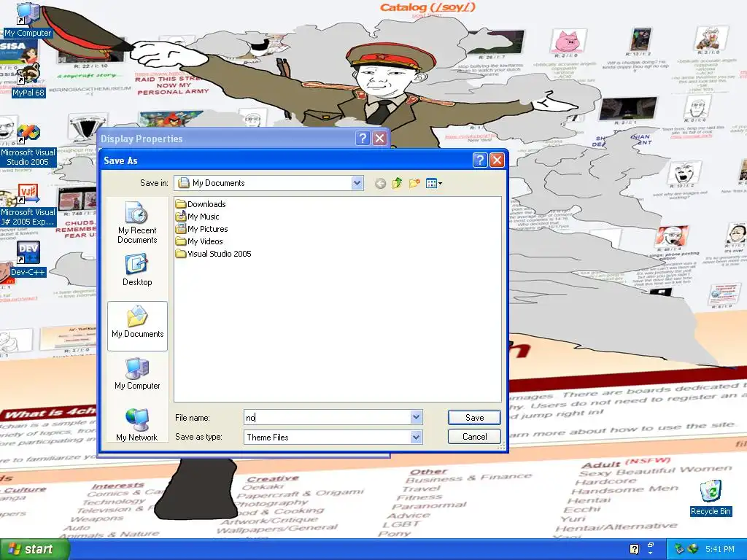Click the Save As dialog title bar
This screenshot has height=560, width=747.
286,160
